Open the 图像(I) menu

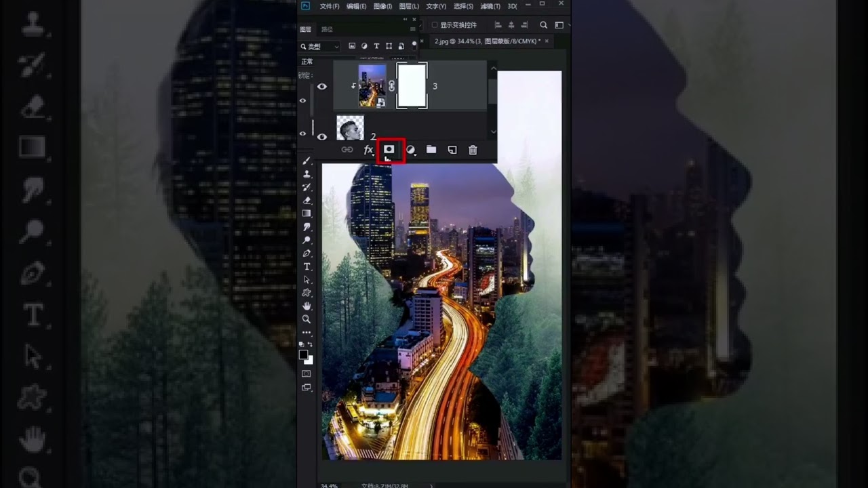(x=382, y=6)
